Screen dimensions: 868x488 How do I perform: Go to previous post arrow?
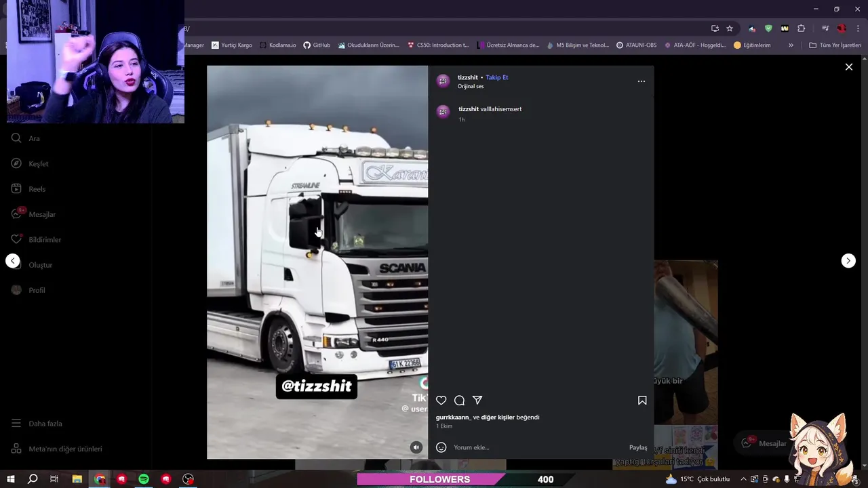13,261
